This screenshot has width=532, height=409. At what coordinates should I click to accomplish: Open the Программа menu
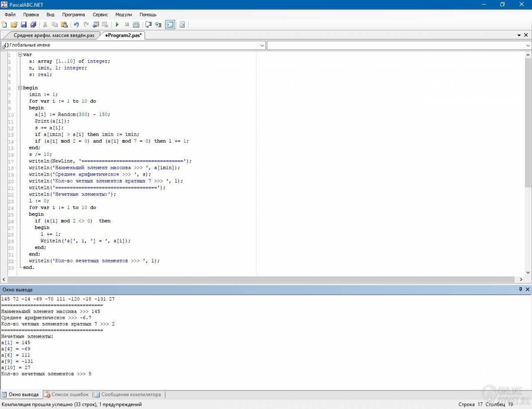tap(74, 15)
